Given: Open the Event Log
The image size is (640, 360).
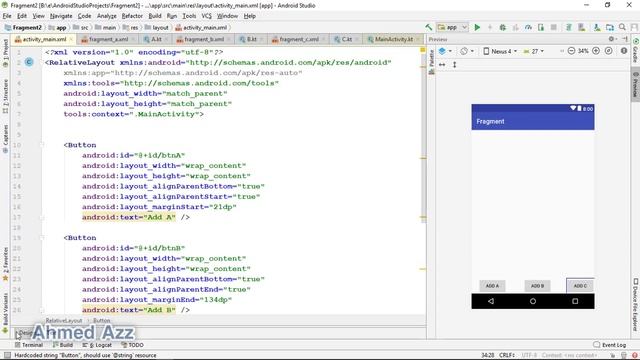Looking at the screenshot, I should 610,345.
